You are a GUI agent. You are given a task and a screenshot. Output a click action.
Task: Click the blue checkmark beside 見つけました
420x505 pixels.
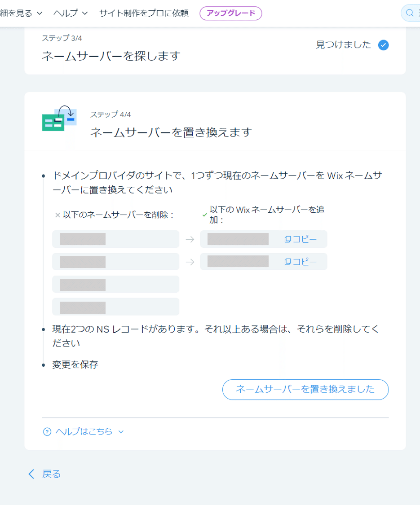pos(383,45)
